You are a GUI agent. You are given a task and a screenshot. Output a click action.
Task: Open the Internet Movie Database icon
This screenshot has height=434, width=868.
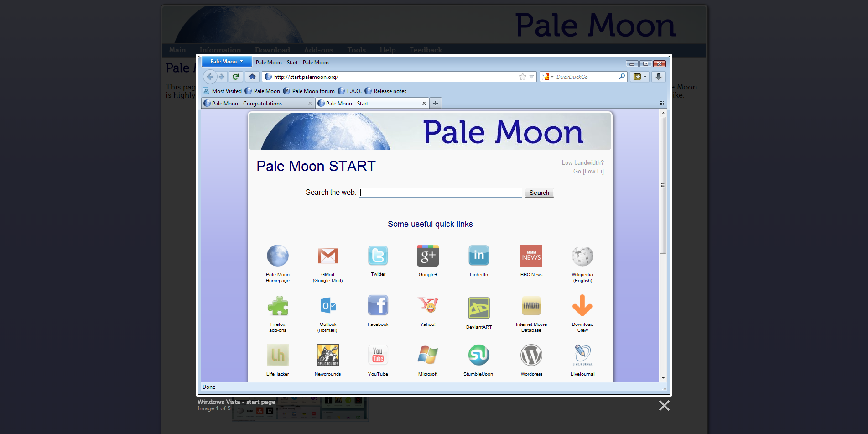click(531, 305)
